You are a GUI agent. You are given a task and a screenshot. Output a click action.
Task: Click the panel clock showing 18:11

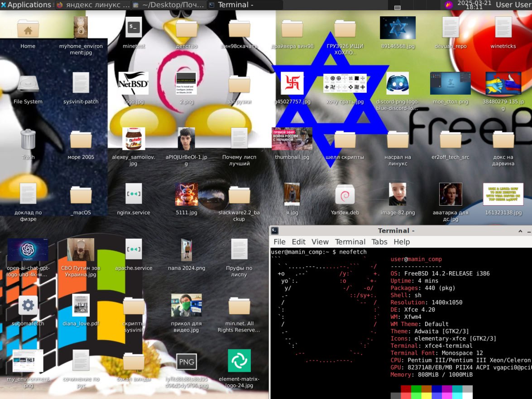(x=474, y=5)
